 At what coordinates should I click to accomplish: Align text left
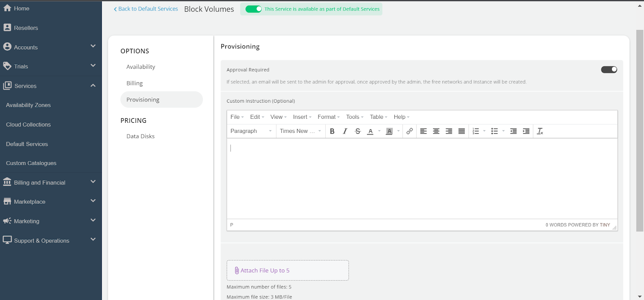coord(423,131)
